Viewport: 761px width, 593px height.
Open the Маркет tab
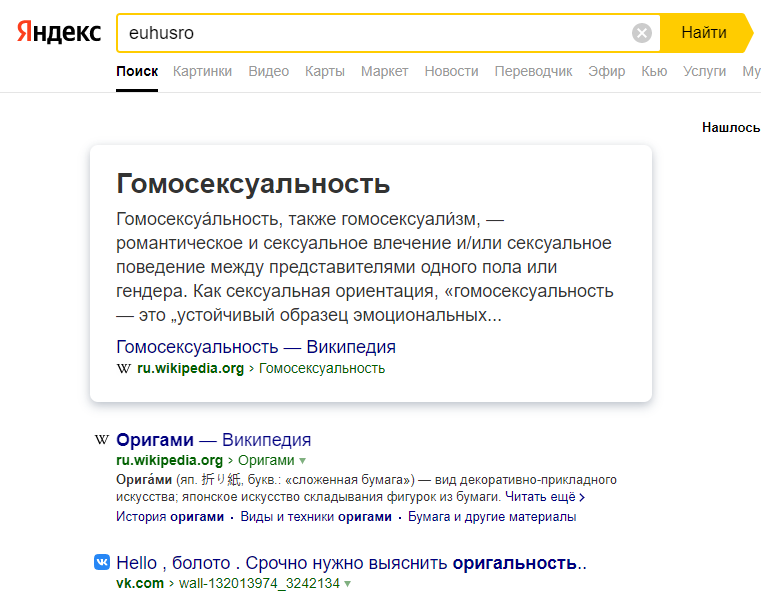384,71
